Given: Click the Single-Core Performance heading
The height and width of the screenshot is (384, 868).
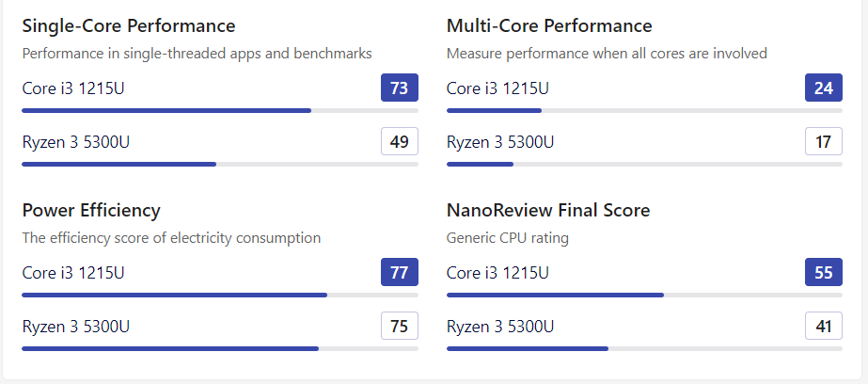Looking at the screenshot, I should (x=129, y=25).
